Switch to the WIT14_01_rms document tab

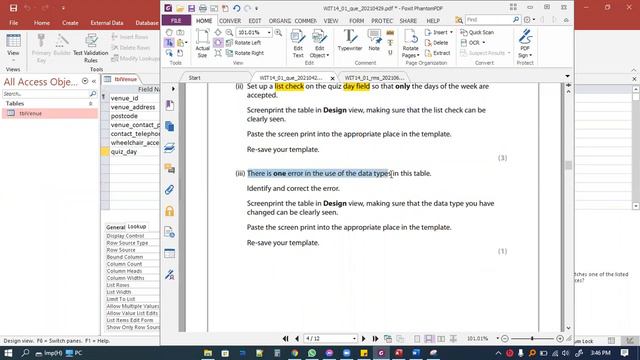(374, 78)
